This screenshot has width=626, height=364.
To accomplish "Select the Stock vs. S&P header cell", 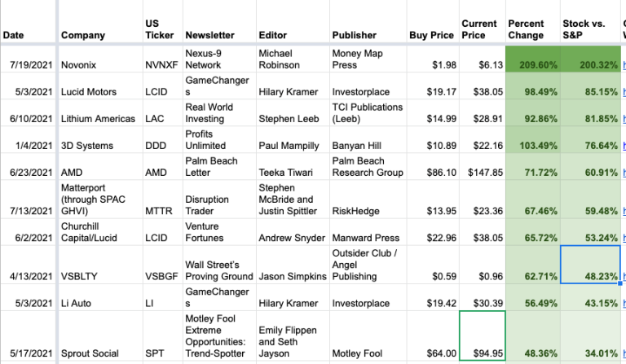I will [587, 29].
